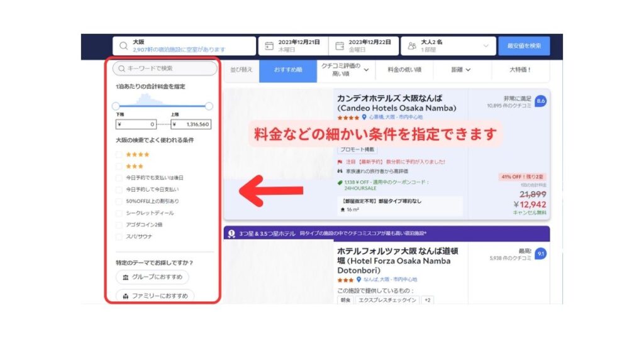Click the 上限 maximum price input 1,316,560

pyautogui.click(x=191, y=124)
